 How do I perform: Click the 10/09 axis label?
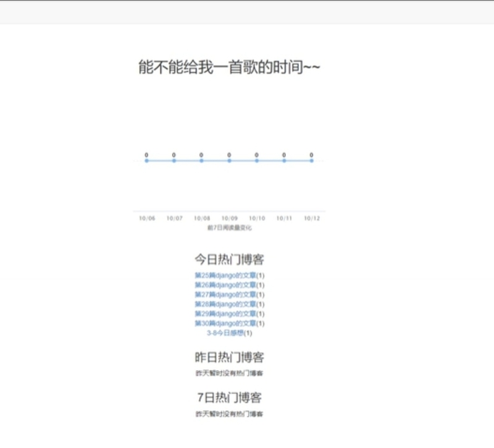[x=230, y=218]
